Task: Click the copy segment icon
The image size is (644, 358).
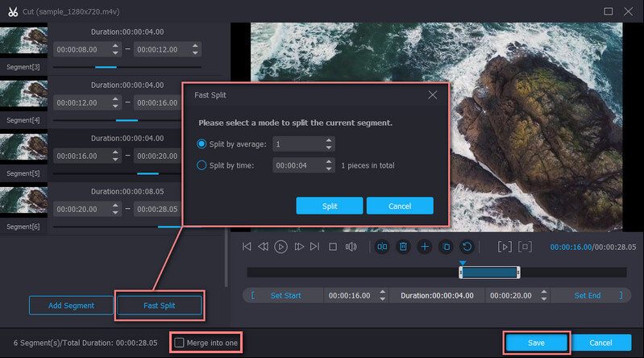Action: [x=445, y=247]
